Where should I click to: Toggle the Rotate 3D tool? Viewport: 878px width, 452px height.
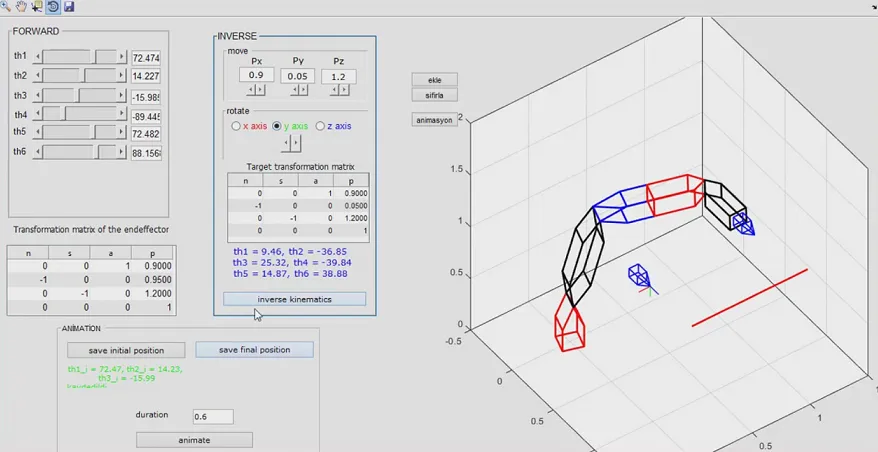click(53, 6)
